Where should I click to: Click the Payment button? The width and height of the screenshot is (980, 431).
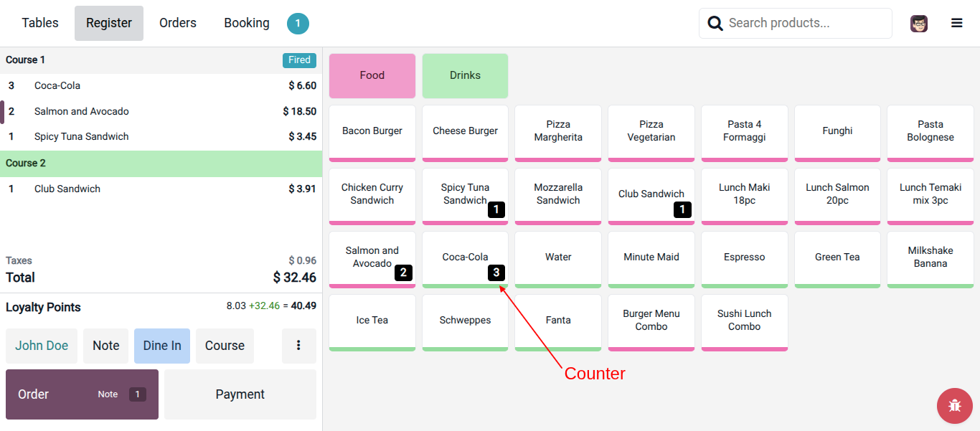pos(240,394)
